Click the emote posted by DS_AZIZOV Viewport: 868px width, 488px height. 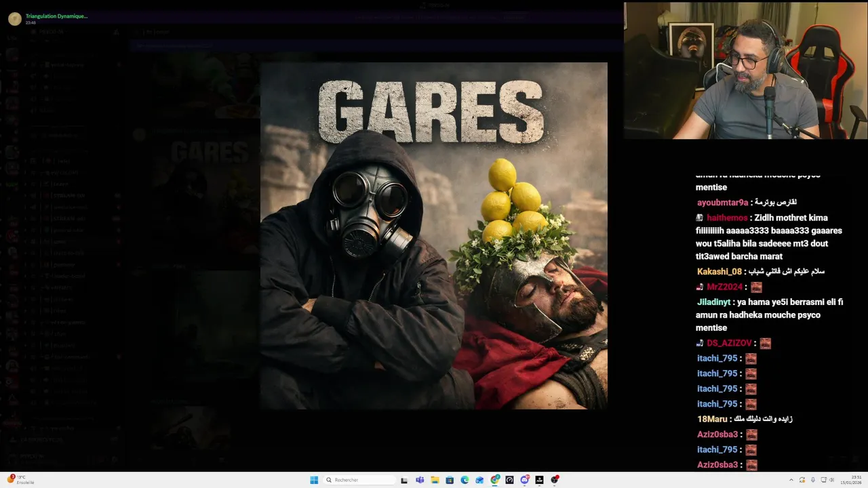tap(765, 344)
